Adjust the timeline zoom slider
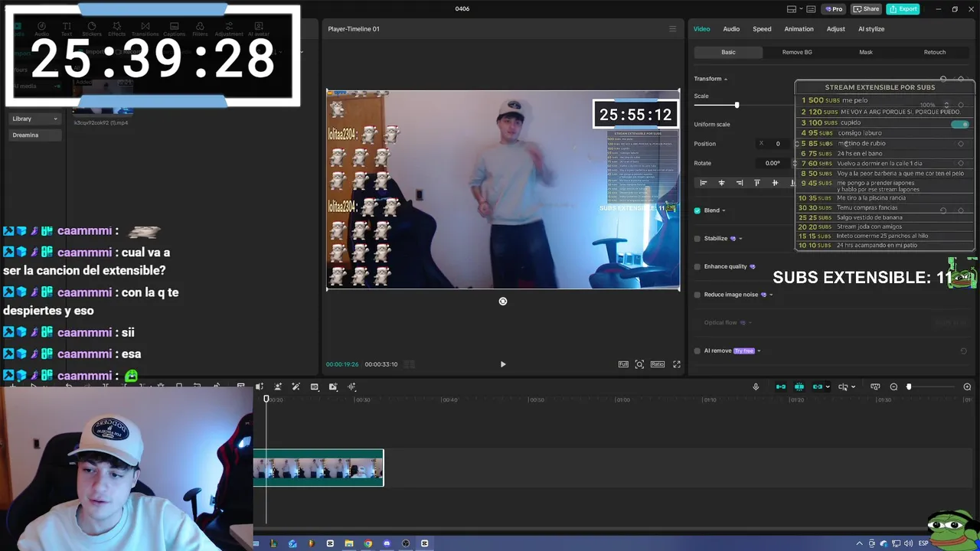The image size is (980, 551). [909, 386]
